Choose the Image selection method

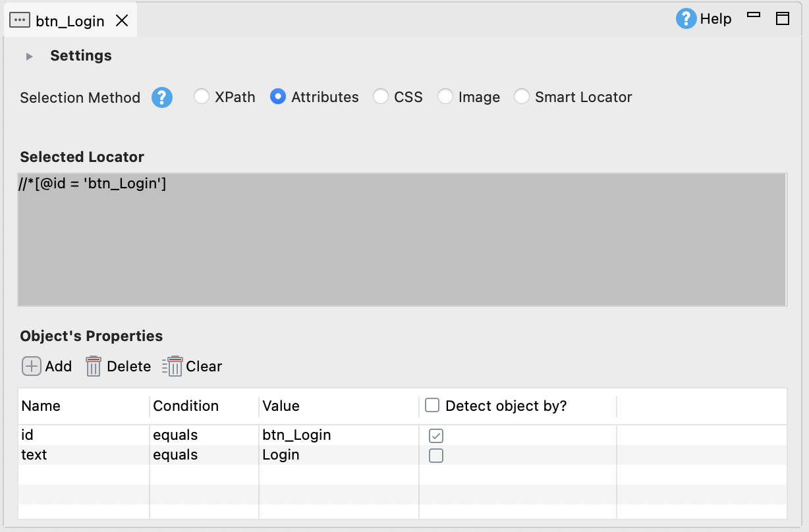445,97
